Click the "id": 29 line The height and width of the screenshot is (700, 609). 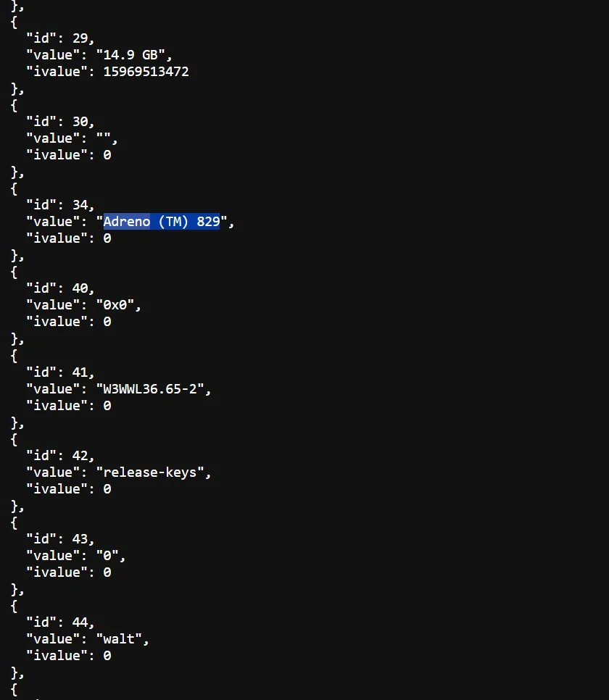point(60,38)
